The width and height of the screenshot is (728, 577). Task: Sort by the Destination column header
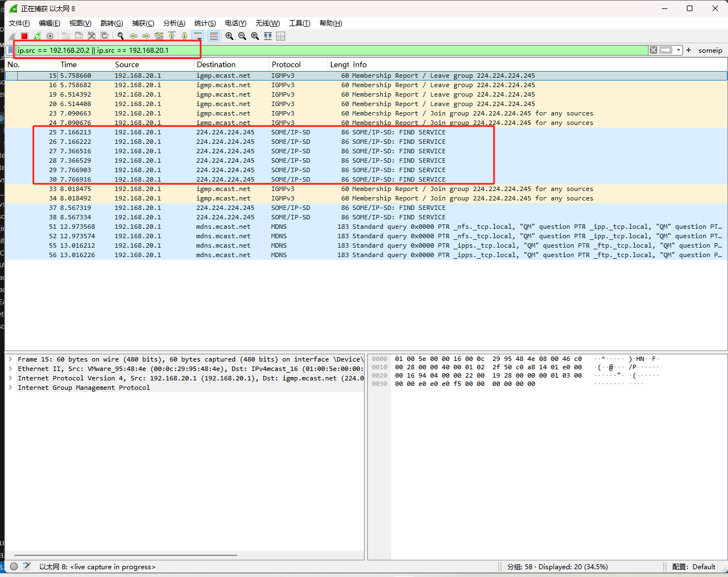pyautogui.click(x=232, y=64)
